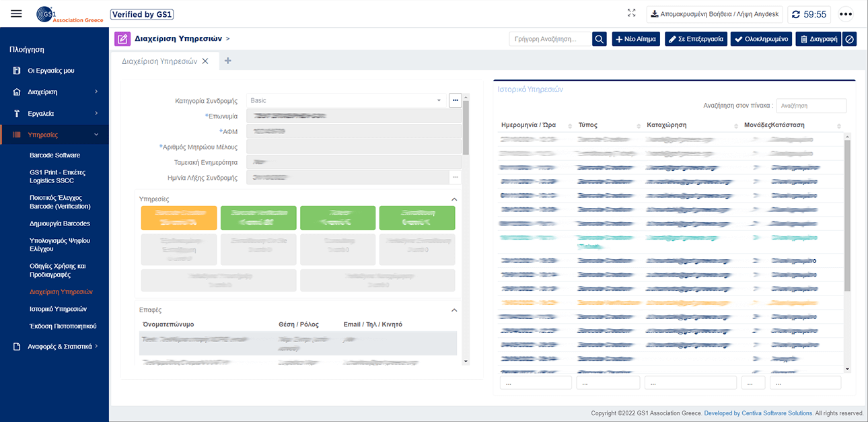The height and width of the screenshot is (422, 868).
Task: Click inside the Γρήγορη Αναζήτηση search field
Action: pyautogui.click(x=550, y=39)
